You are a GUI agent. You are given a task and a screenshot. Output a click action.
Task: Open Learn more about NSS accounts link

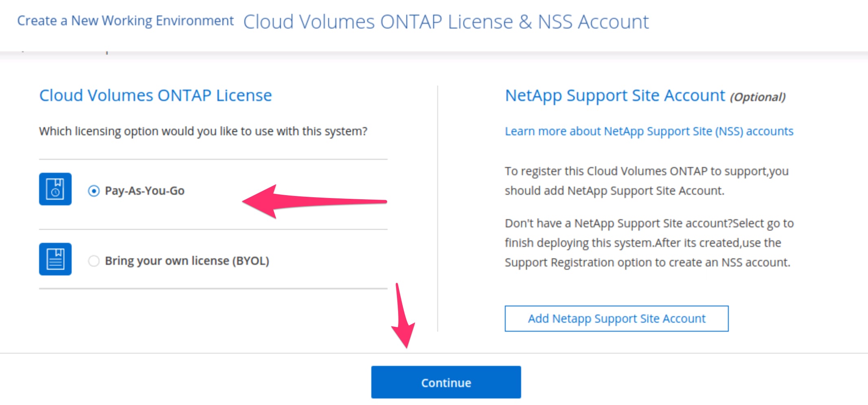[x=649, y=131]
